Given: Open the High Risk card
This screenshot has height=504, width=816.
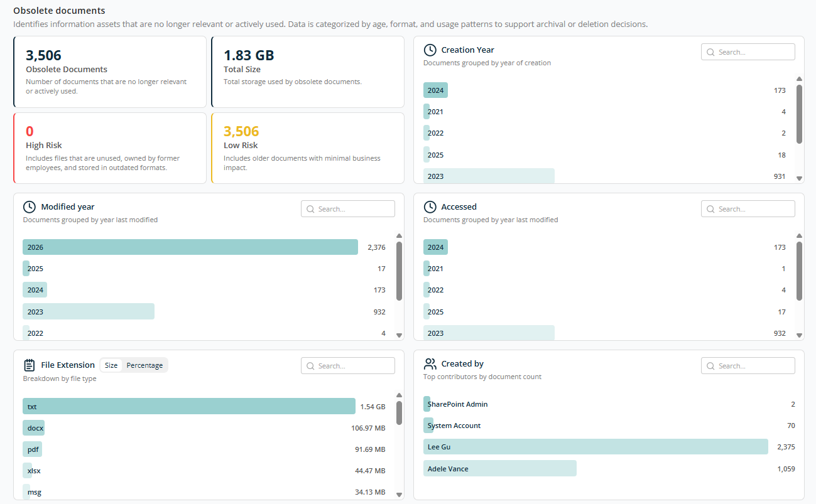Looking at the screenshot, I should [x=110, y=148].
